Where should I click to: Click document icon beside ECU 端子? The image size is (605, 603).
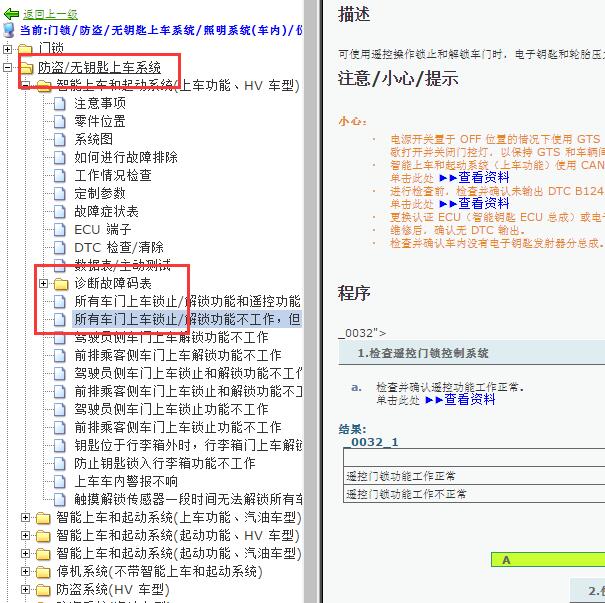[x=59, y=230]
